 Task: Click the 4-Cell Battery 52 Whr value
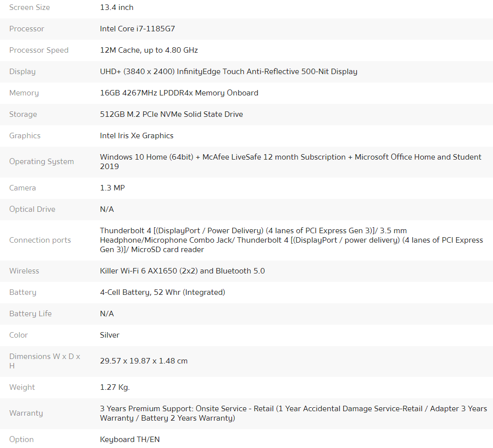(163, 292)
